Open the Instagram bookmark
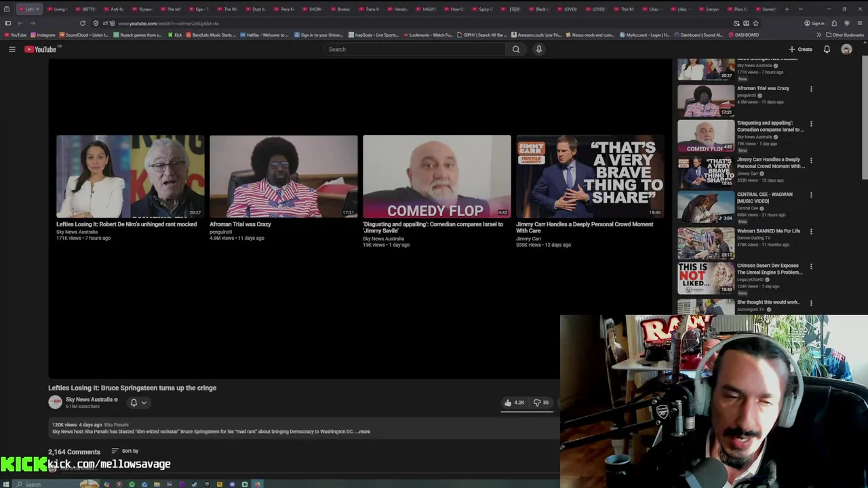This screenshot has height=488, width=868. tap(43, 35)
